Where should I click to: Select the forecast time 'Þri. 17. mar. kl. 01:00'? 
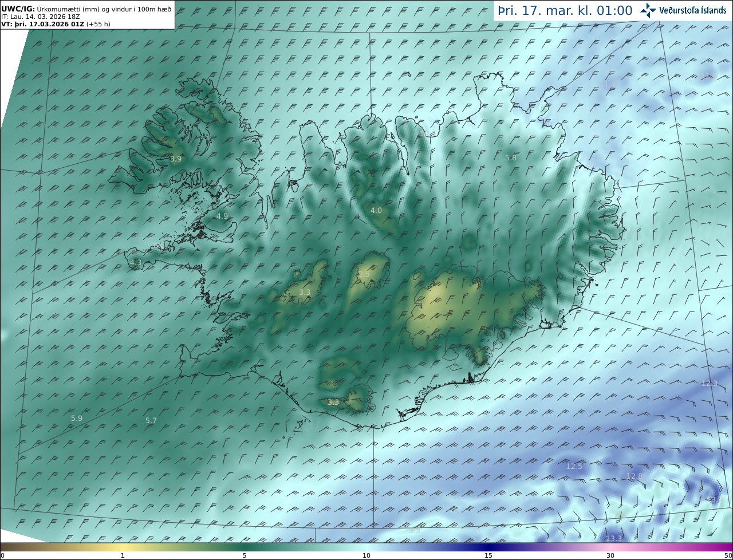point(565,10)
